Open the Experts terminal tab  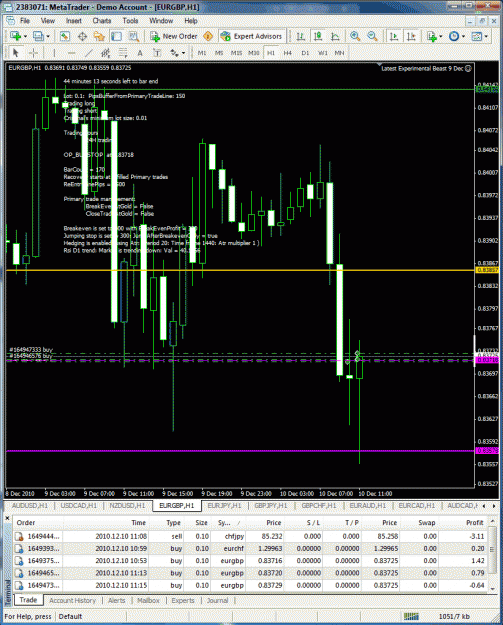pos(183,600)
